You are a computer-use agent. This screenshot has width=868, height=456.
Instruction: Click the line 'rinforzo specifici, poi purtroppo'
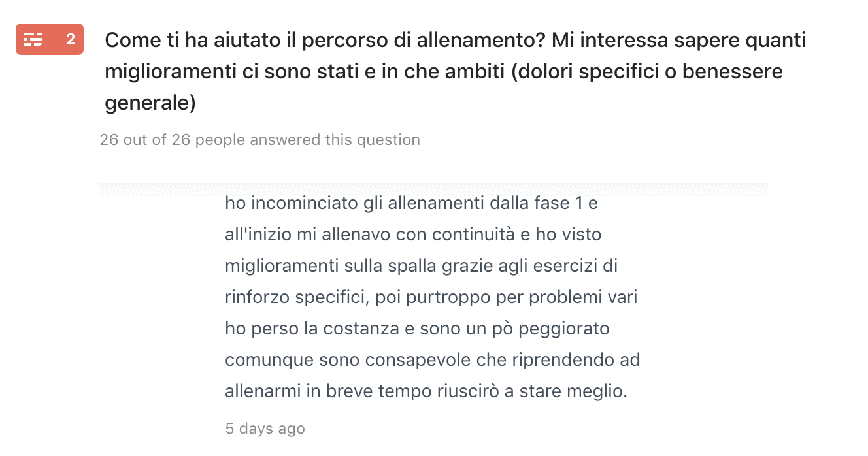click(431, 297)
